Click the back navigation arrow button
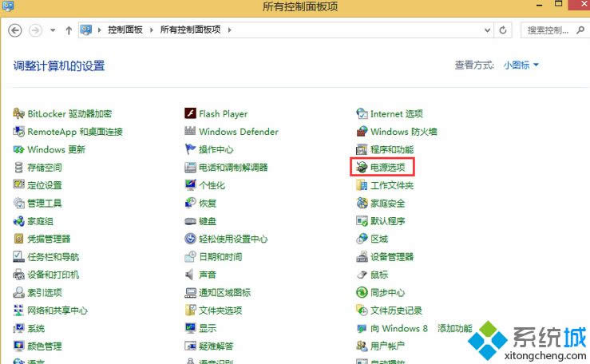This screenshot has width=590, height=364. point(15,30)
